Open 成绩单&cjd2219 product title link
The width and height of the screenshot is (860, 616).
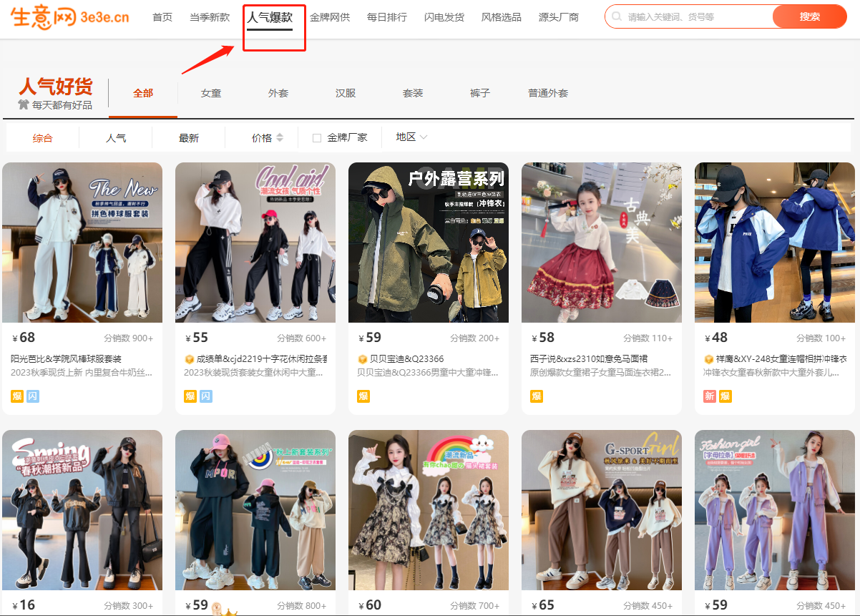click(x=261, y=359)
